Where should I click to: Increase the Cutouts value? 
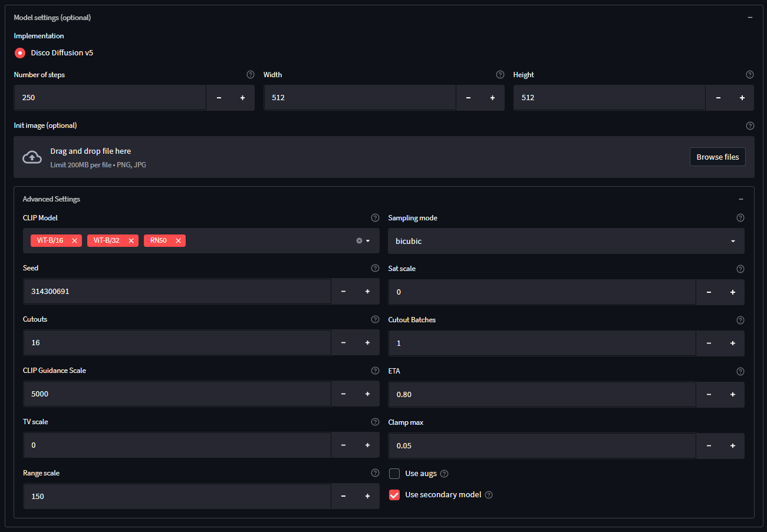point(367,343)
